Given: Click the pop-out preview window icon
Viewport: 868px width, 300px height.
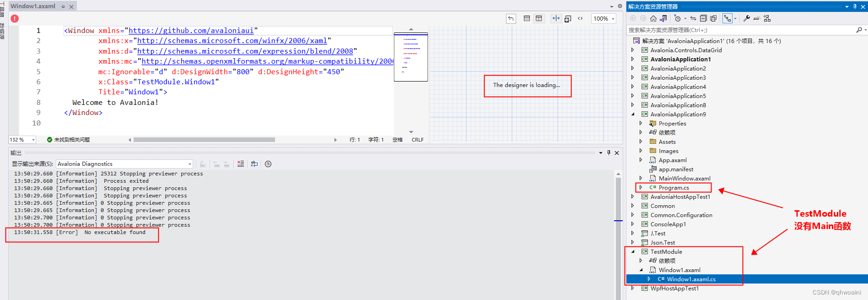Looking at the screenshot, I should [568, 18].
